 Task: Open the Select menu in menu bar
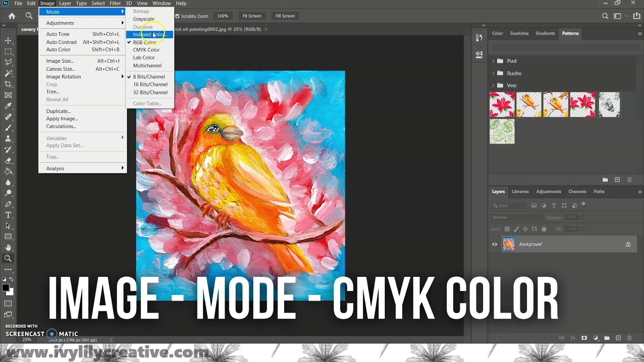[98, 3]
